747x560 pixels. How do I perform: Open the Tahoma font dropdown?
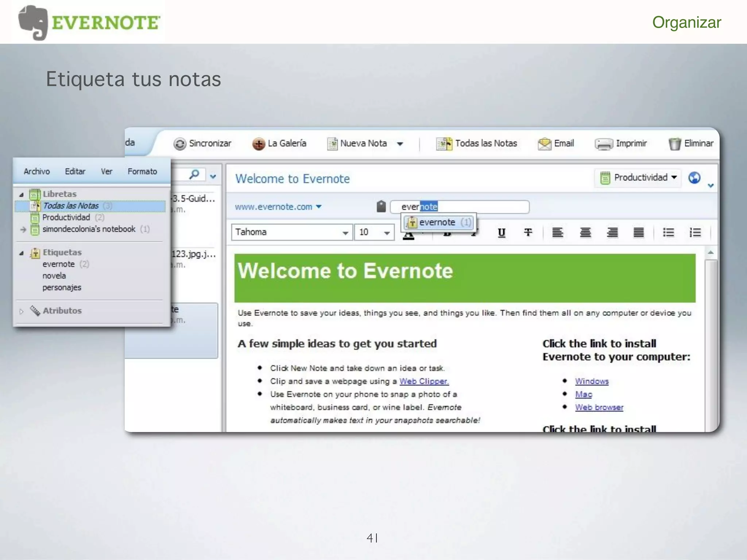coord(345,233)
